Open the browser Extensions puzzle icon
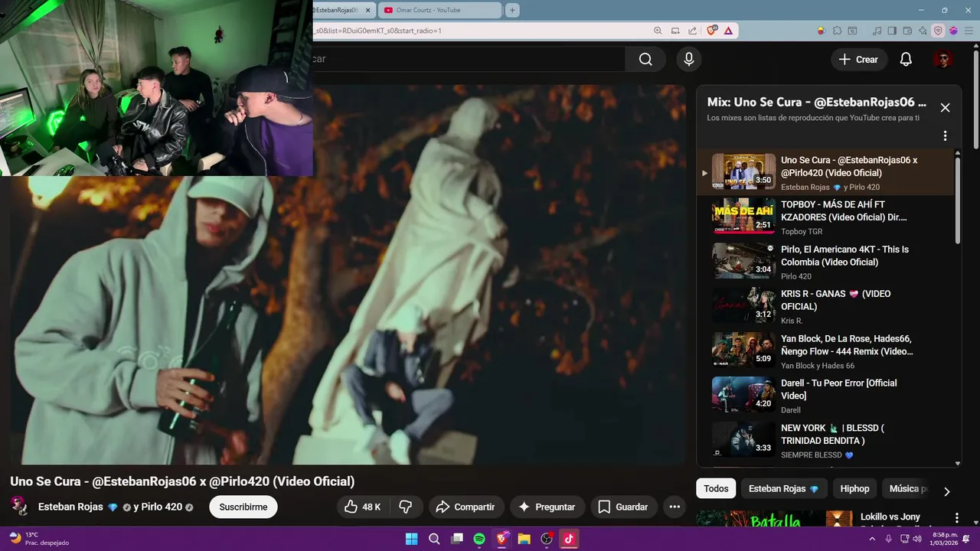980x551 pixels. [837, 31]
